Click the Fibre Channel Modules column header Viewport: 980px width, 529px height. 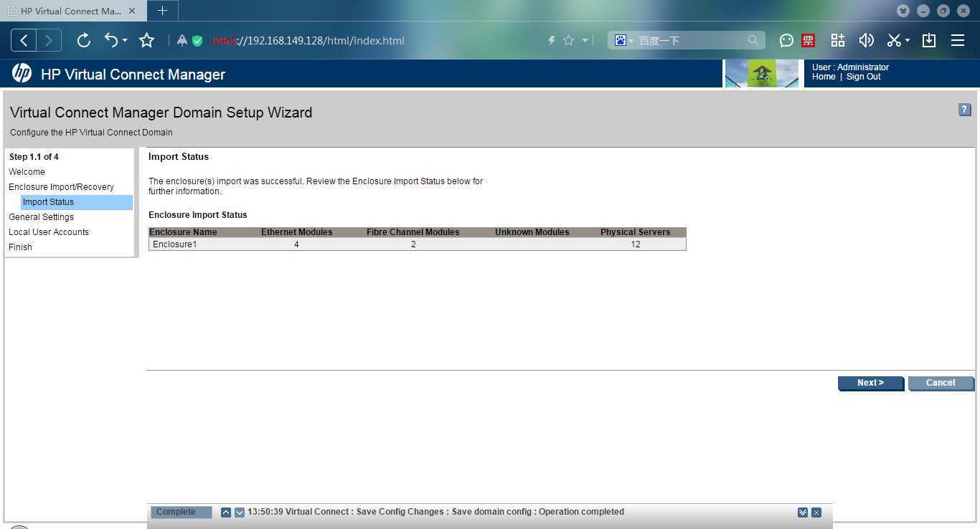coord(413,232)
